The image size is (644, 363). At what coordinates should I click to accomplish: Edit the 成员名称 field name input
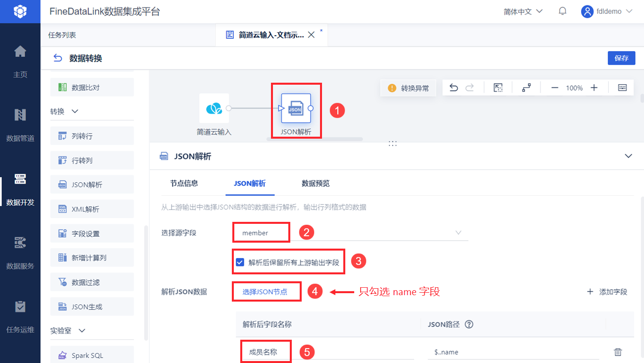328,352
